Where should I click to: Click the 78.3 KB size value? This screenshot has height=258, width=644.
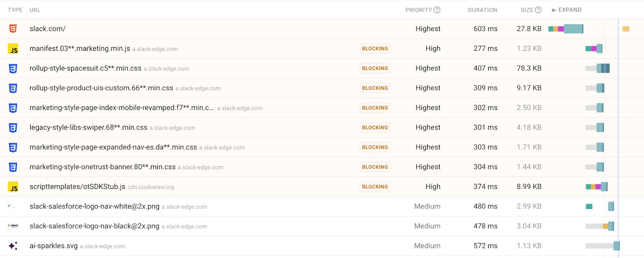(x=529, y=68)
